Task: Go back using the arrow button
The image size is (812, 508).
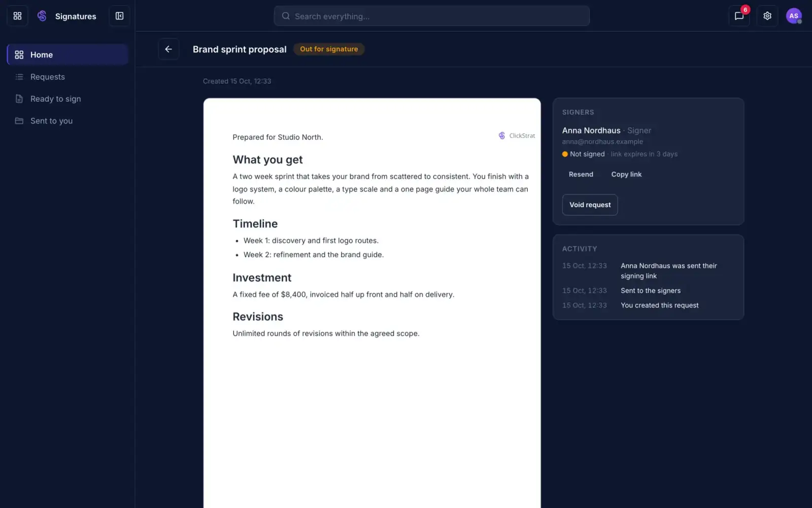Action: [x=168, y=49]
